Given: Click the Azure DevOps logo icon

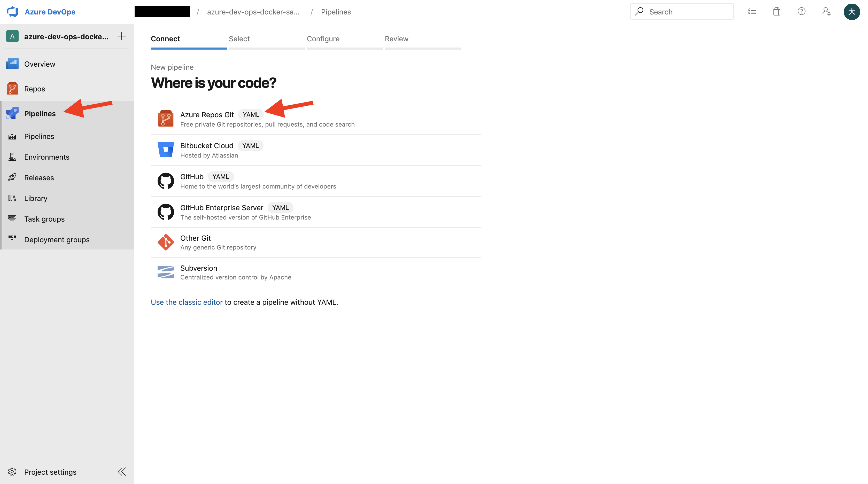Looking at the screenshot, I should coord(12,12).
